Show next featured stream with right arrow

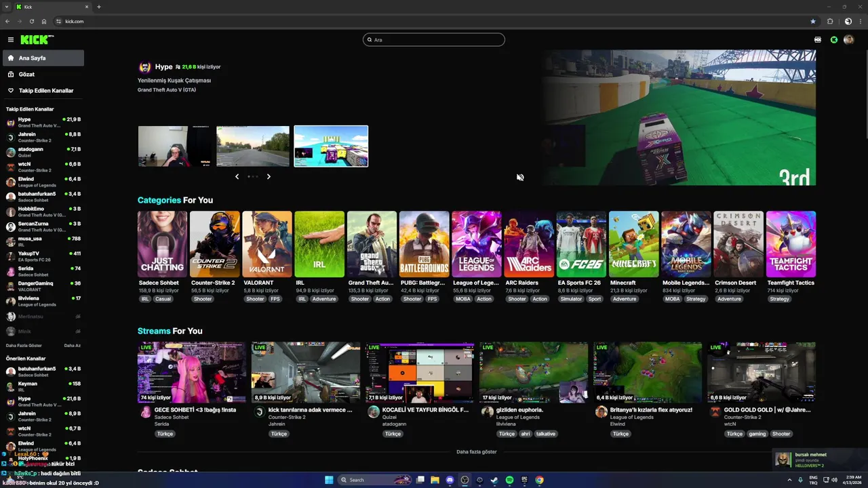coord(269,176)
